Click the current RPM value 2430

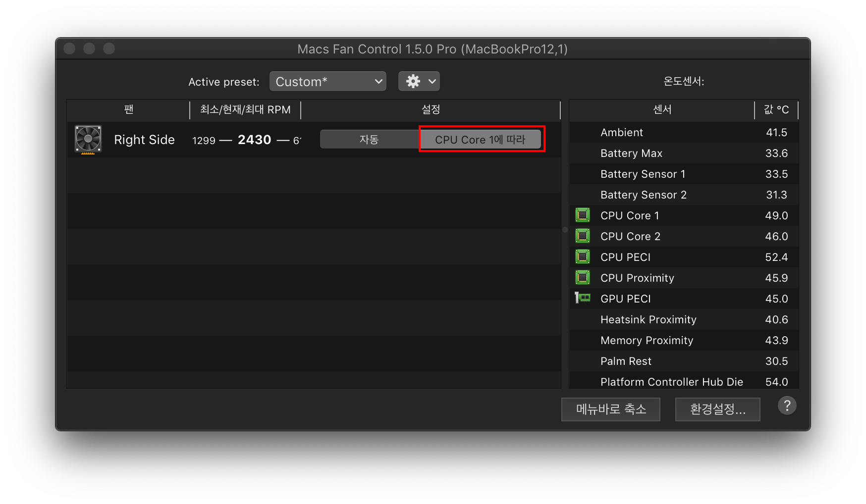tap(254, 140)
